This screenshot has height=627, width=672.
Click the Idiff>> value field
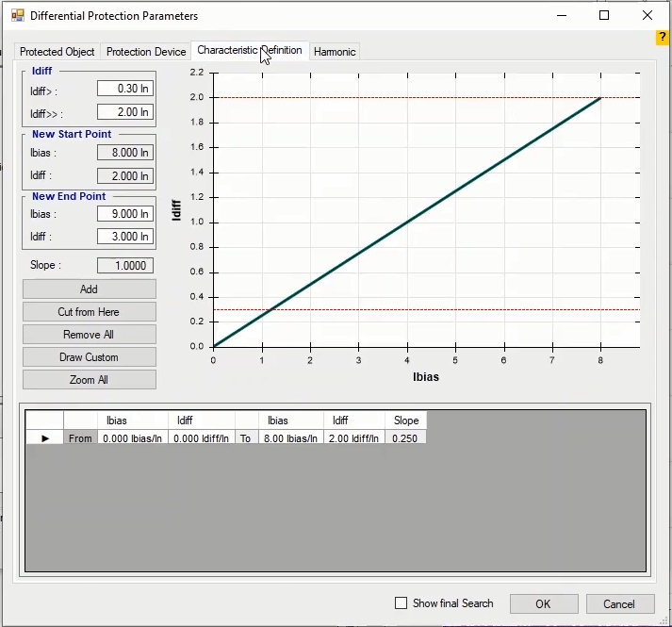124,112
